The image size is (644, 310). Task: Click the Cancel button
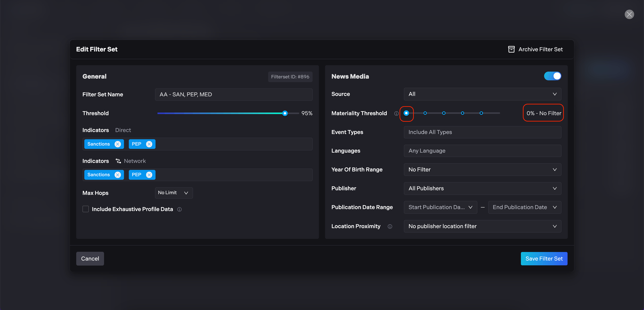pos(90,259)
